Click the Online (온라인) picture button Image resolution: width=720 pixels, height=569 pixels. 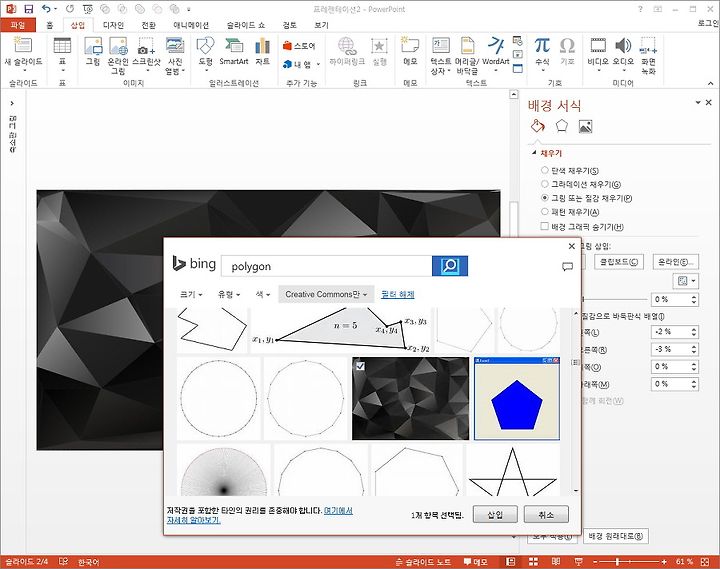(675, 262)
